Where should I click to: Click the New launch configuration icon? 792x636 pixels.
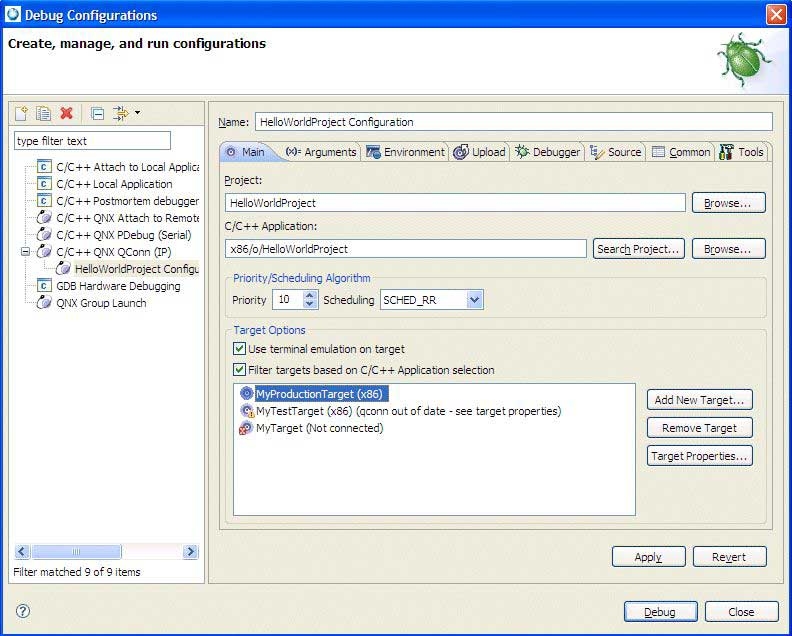click(21, 114)
